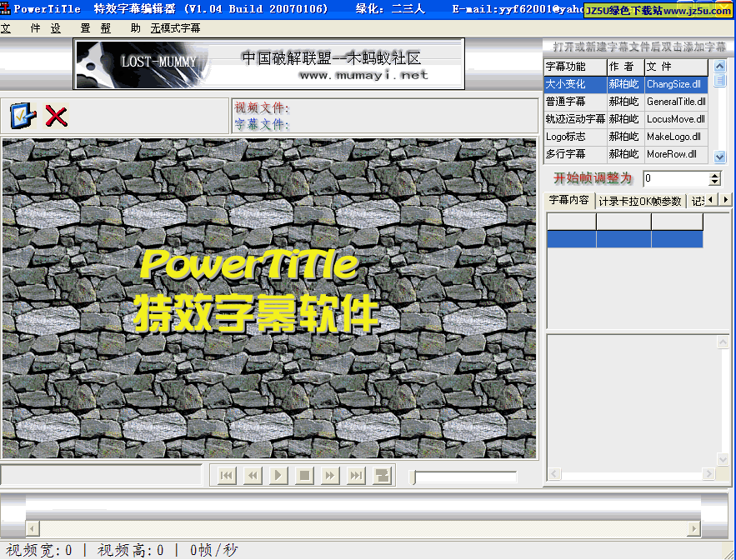Click the 字幕文件 label
The width and height of the screenshot is (736, 560).
tap(262, 124)
